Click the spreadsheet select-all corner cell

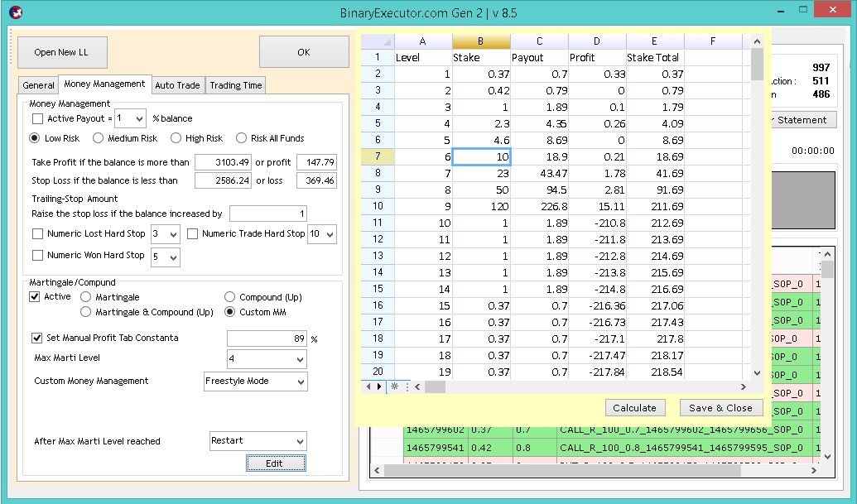click(378, 41)
